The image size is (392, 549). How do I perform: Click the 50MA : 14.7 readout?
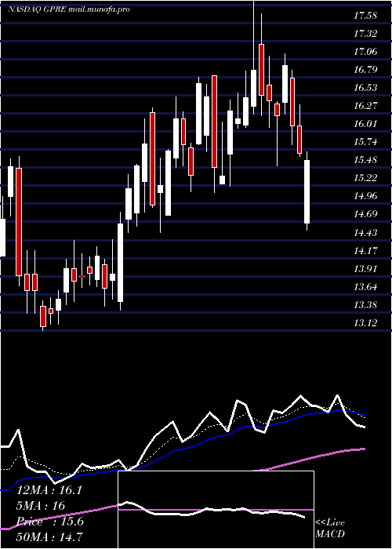[49, 536]
